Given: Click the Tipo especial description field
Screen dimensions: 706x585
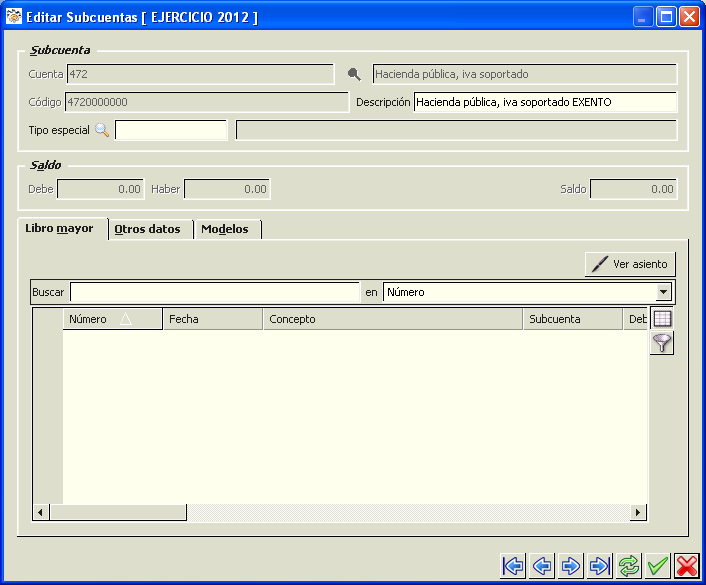Looking at the screenshot, I should [x=457, y=130].
